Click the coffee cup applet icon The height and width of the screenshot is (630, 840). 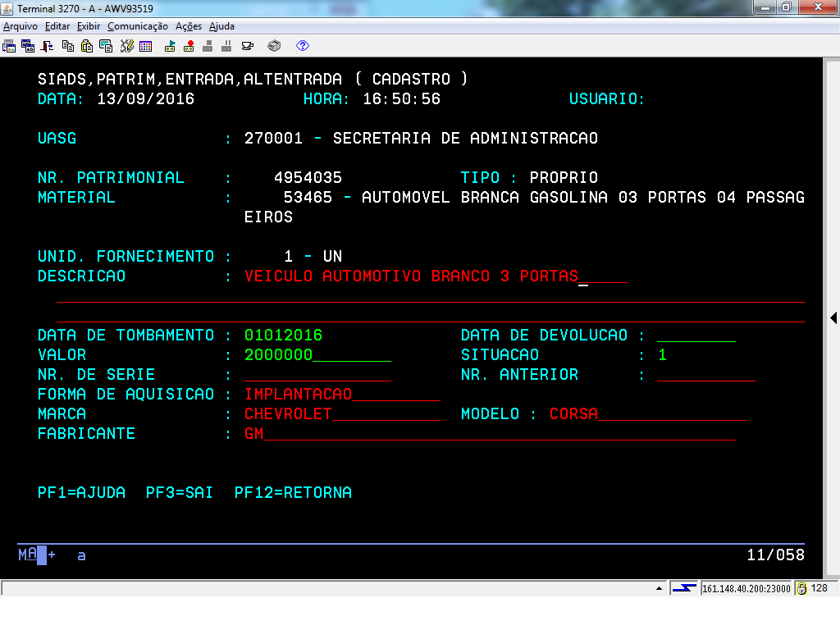pos(248,46)
